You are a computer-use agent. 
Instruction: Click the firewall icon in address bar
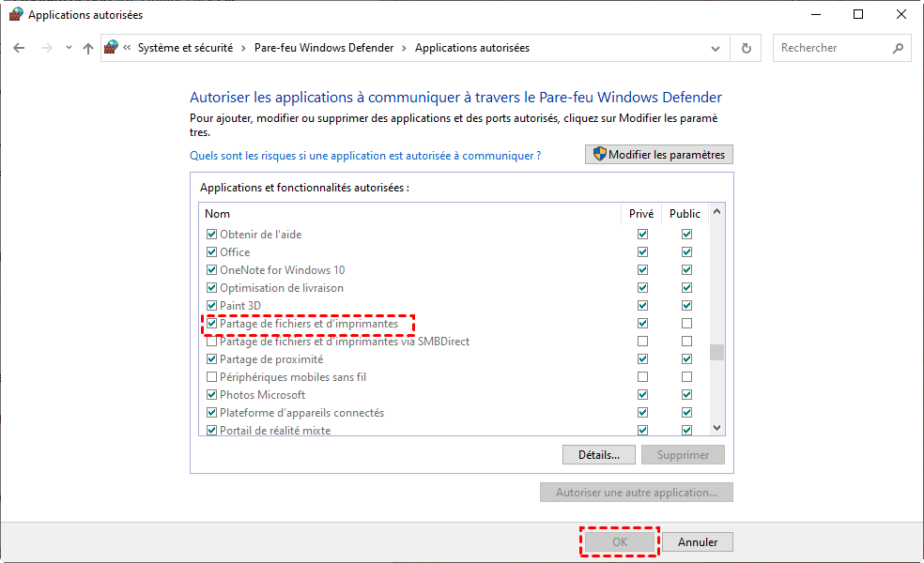coord(111,48)
